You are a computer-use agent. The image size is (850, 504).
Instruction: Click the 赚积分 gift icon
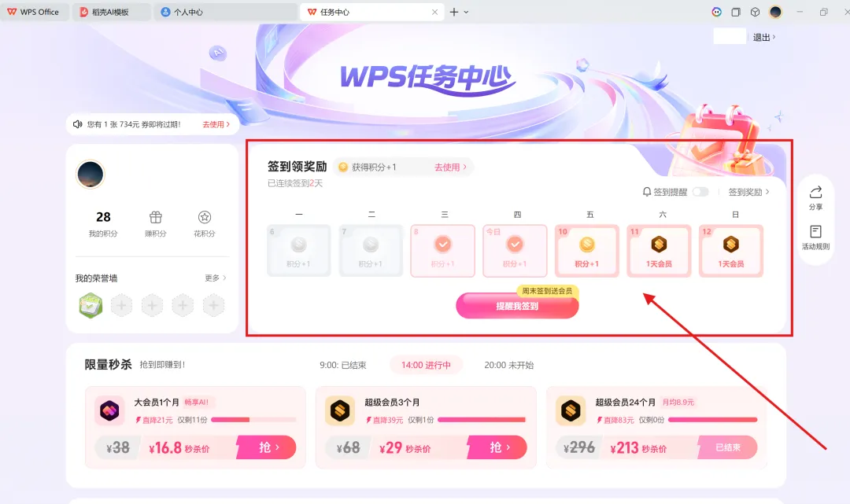tap(156, 218)
